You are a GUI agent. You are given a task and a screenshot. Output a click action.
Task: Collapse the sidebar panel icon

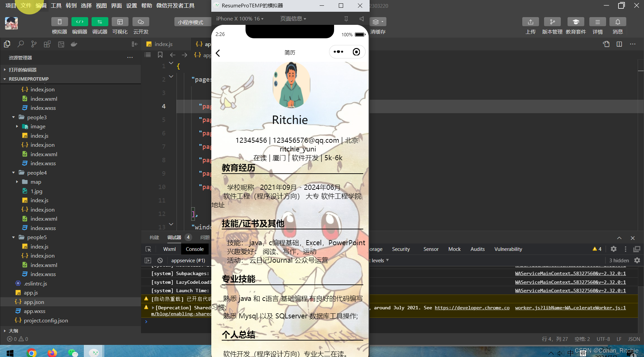point(135,44)
